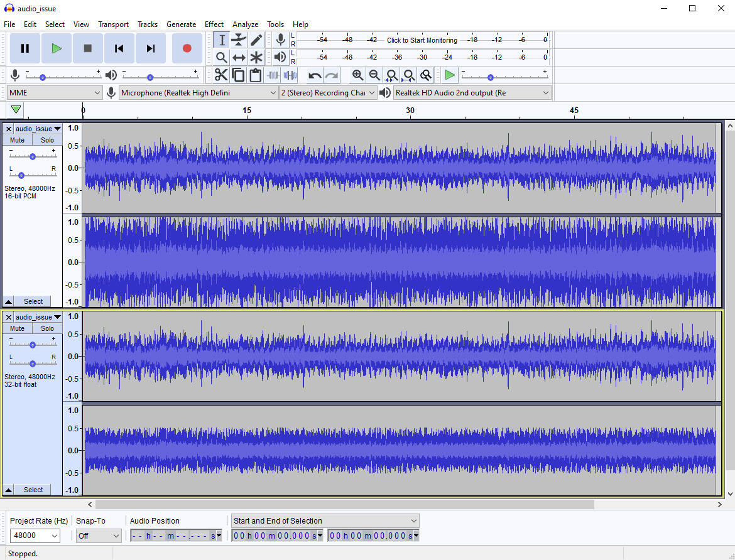Image resolution: width=735 pixels, height=560 pixels.
Task: Mute the second audio_issue track
Action: pyautogui.click(x=18, y=328)
